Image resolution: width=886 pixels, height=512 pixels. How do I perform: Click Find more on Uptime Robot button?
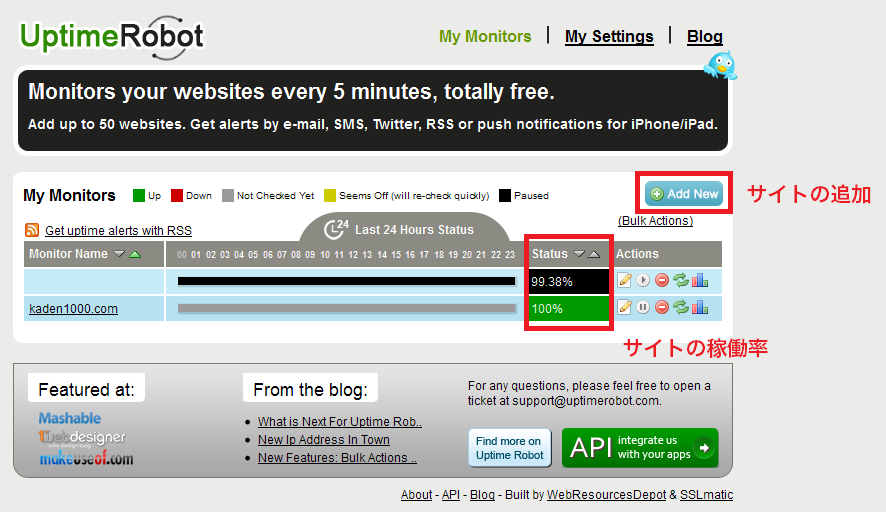tap(510, 448)
